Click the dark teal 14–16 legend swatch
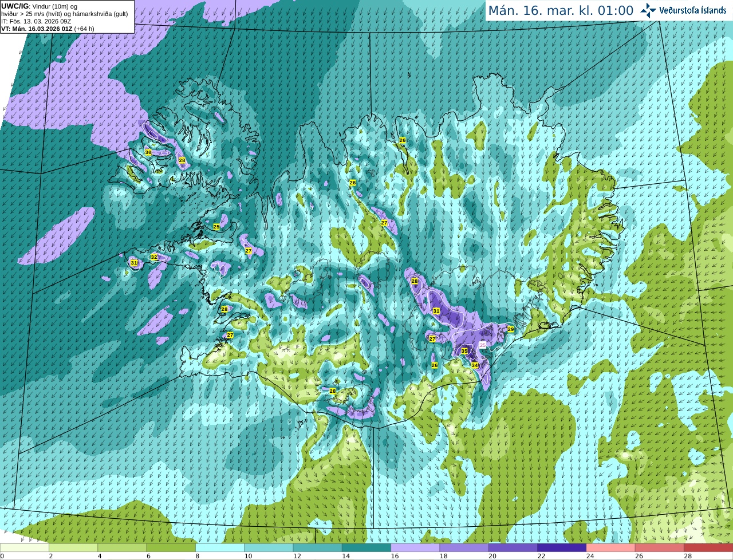This screenshot has width=733, height=560. (x=366, y=547)
